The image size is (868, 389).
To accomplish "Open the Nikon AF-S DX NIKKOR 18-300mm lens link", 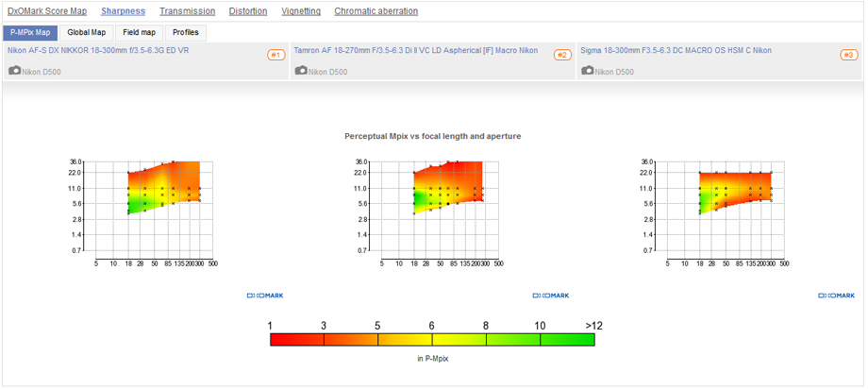I will click(99, 50).
